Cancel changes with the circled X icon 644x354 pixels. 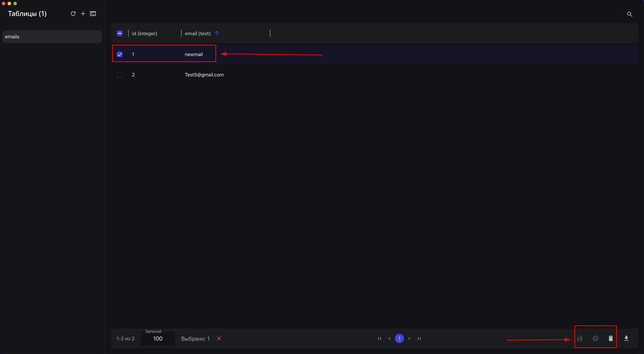click(595, 339)
